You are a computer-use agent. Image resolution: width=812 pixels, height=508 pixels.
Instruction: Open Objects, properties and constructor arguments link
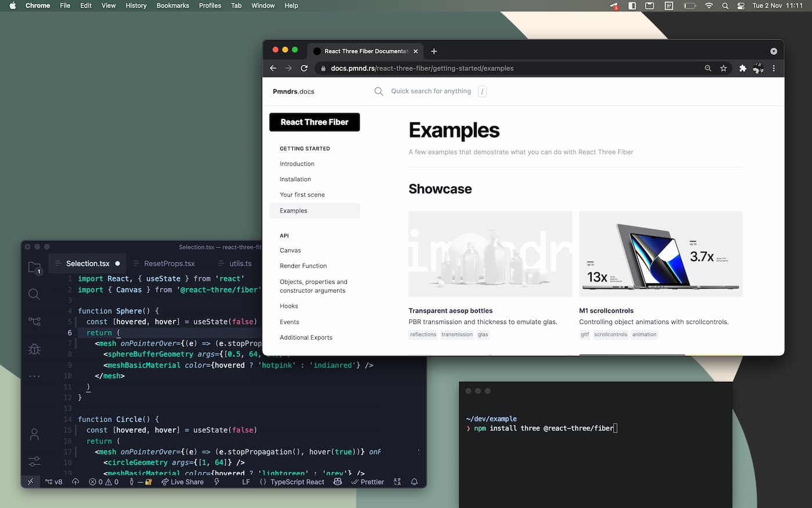(313, 286)
